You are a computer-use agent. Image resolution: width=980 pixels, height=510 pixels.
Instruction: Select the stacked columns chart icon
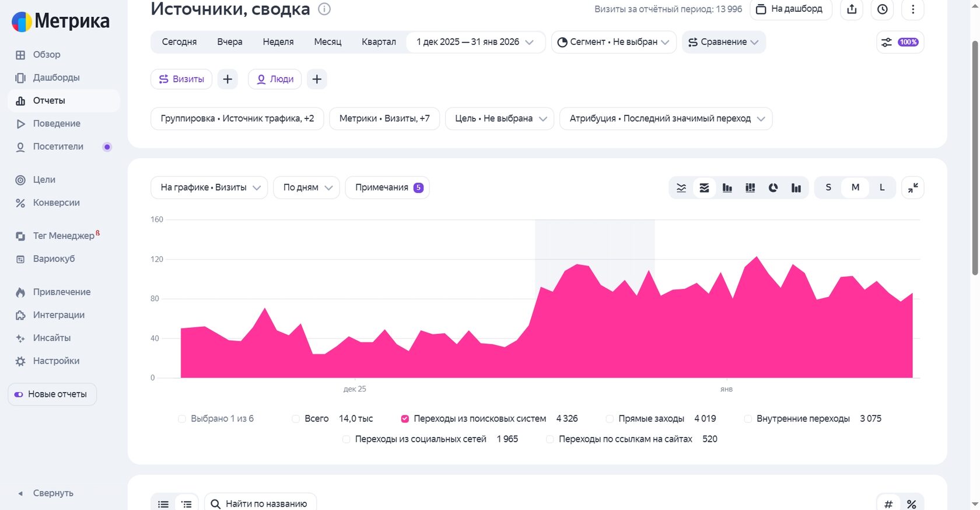point(750,188)
